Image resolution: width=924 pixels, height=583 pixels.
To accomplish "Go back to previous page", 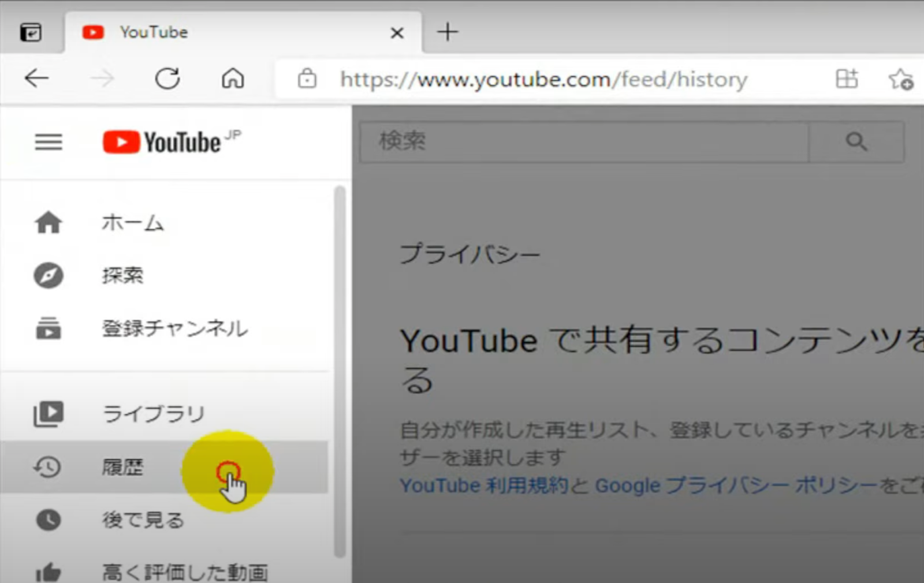I will [36, 78].
